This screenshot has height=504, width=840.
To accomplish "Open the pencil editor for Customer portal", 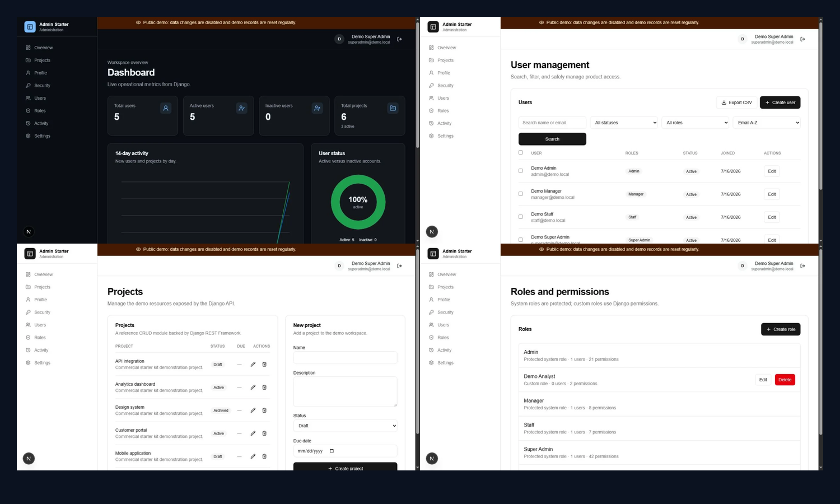I will (253, 433).
